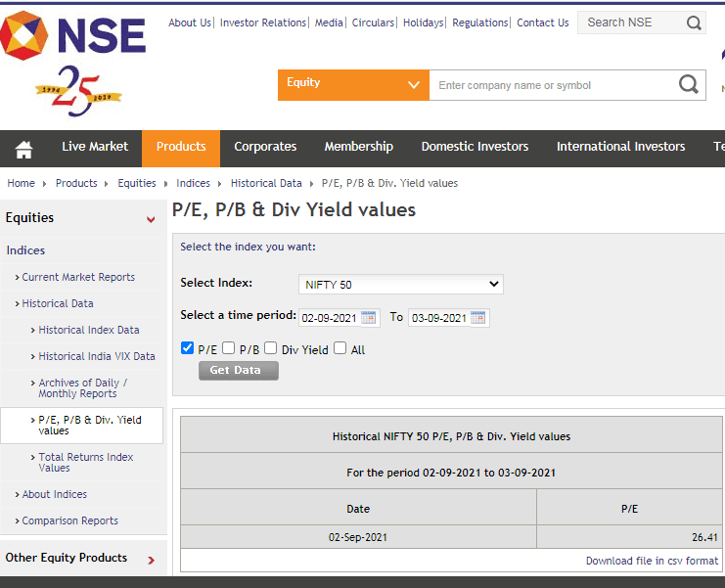Open the Select Index NIFTY 50 dropdown
725x588 pixels.
pyautogui.click(x=401, y=285)
